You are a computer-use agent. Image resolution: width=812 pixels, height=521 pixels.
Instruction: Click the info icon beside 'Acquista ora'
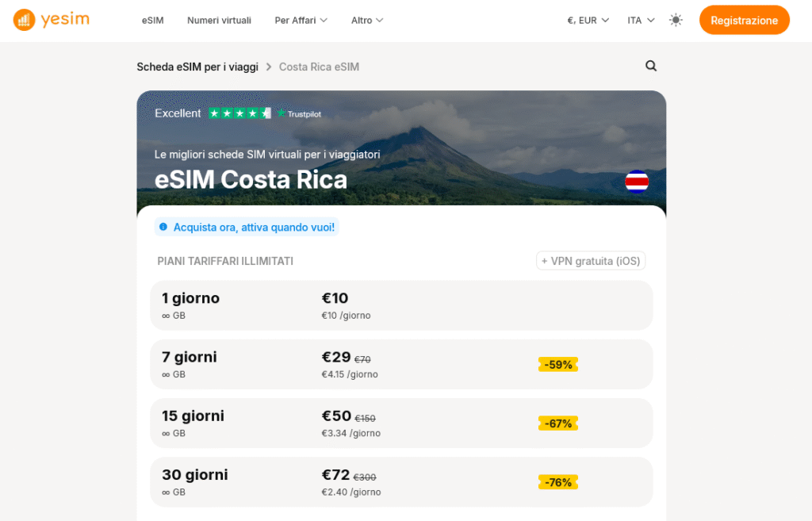coord(164,227)
